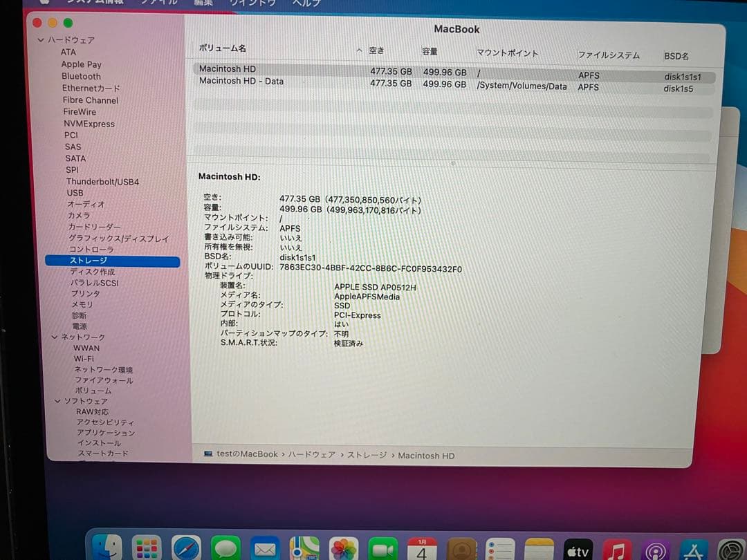Screen dimensions: 747x560
Task: Launch Music from the Dock
Action: tap(618, 551)
